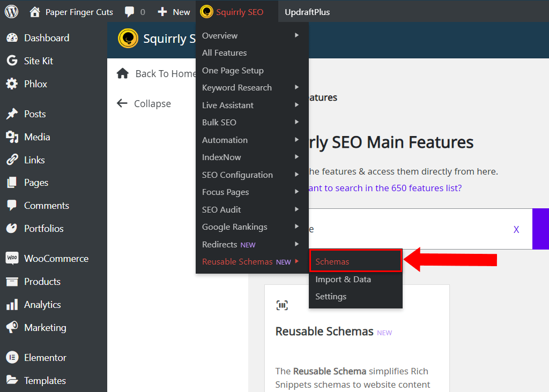Screen dimensions: 549x392
Task: Click the Posts pushpin icon
Action: click(12, 114)
